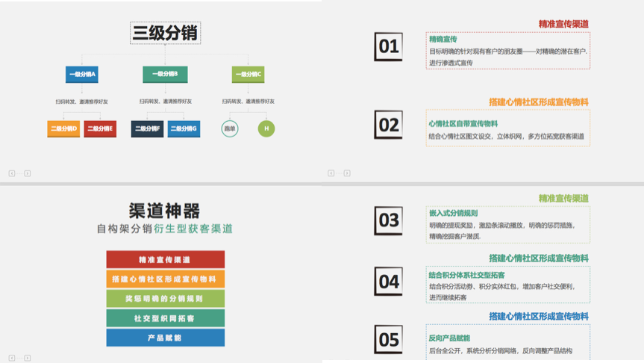
Task: Click the 三级分销 title box
Action: [x=165, y=33]
